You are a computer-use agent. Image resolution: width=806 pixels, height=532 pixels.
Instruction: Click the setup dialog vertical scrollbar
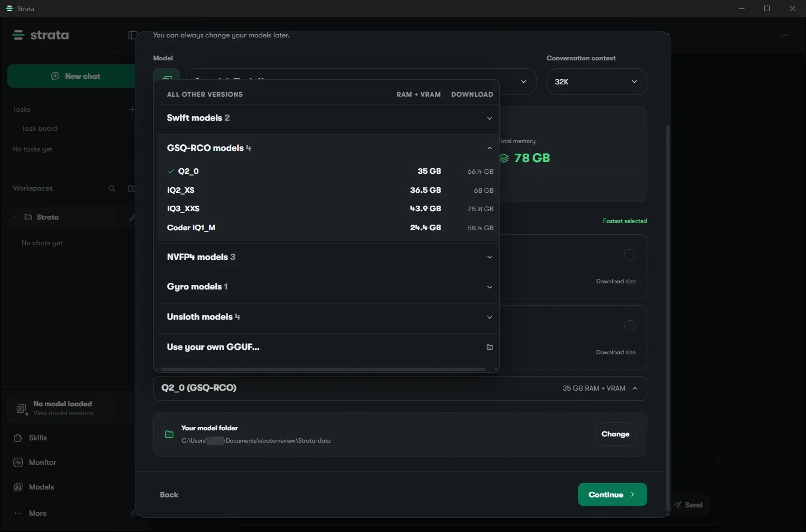tap(667, 319)
